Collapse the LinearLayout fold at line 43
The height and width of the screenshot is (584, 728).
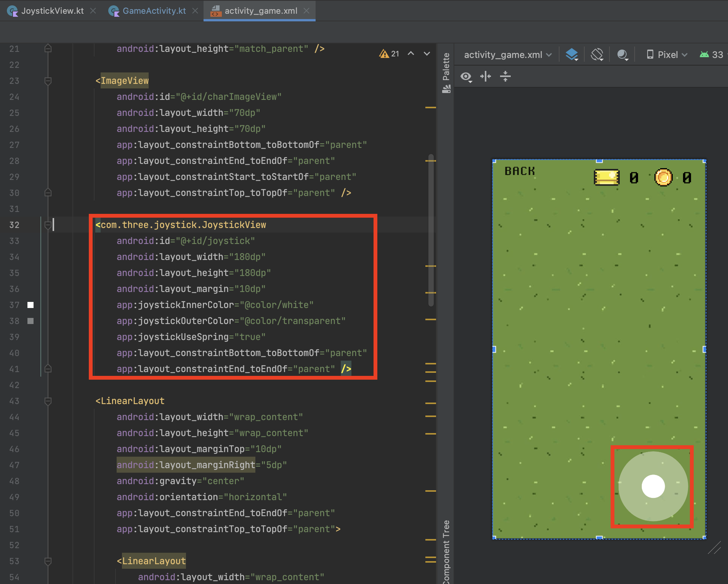coord(48,401)
